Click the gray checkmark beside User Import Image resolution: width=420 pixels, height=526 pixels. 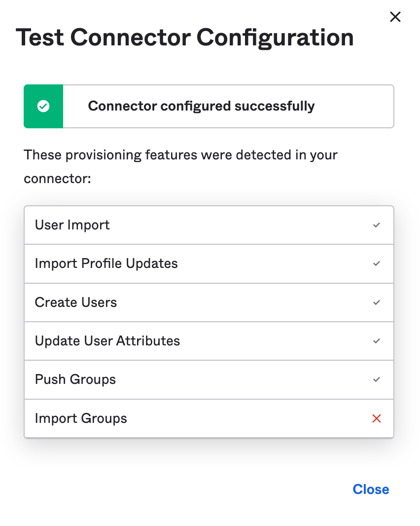click(x=377, y=225)
